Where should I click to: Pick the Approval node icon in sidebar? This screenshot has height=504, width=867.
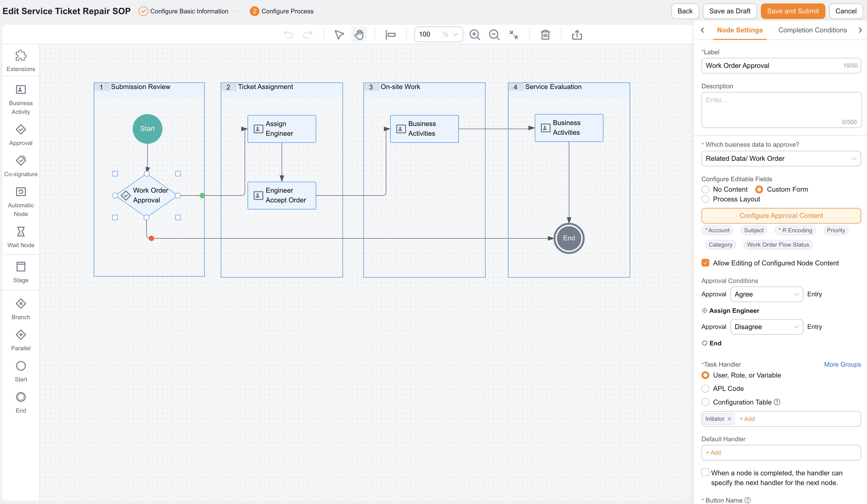(21, 130)
